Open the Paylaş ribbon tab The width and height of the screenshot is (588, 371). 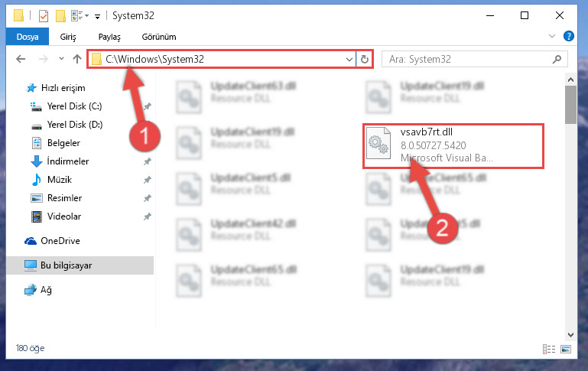(x=109, y=37)
